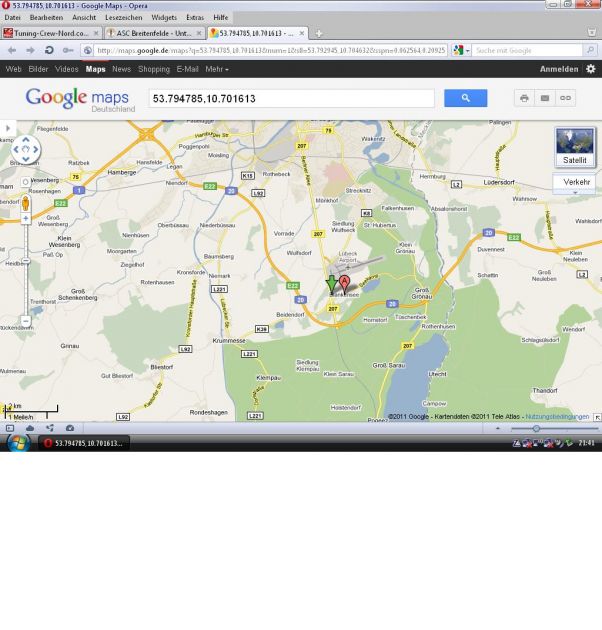Pan map up using the navigation arrow

(26, 140)
